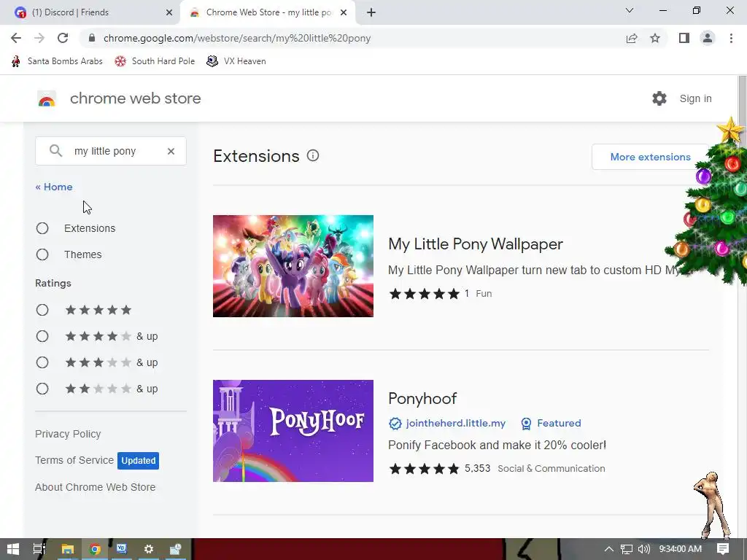The width and height of the screenshot is (747, 560).
Task: Click the My Little Pony Wallpaper thumbnail
Action: (x=293, y=266)
